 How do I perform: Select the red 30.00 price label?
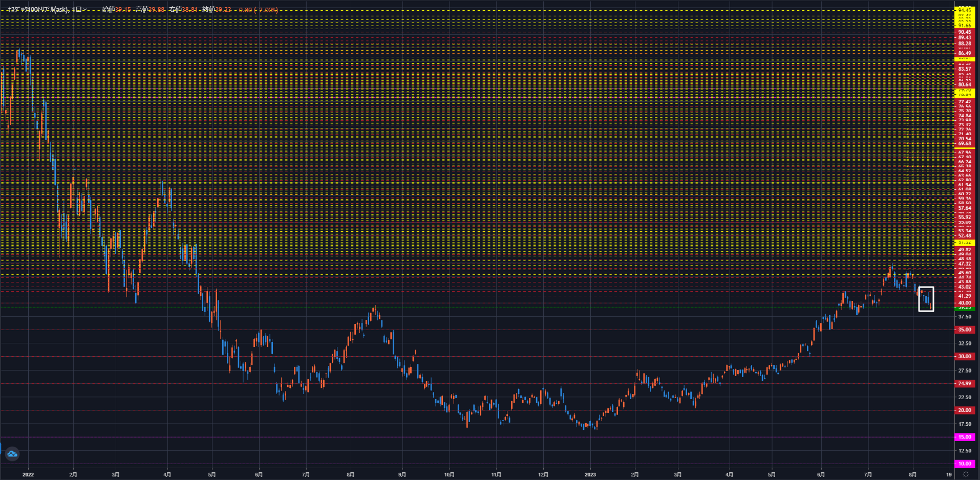tap(965, 356)
